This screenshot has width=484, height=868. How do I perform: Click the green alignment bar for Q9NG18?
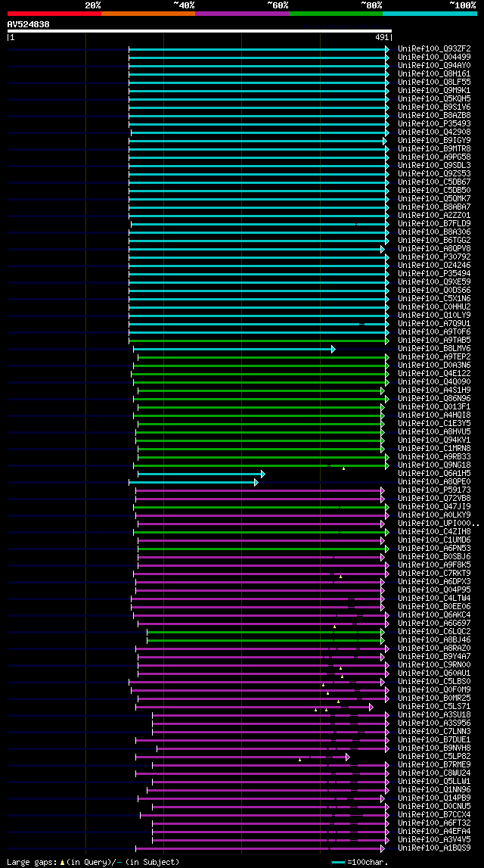coord(261,465)
